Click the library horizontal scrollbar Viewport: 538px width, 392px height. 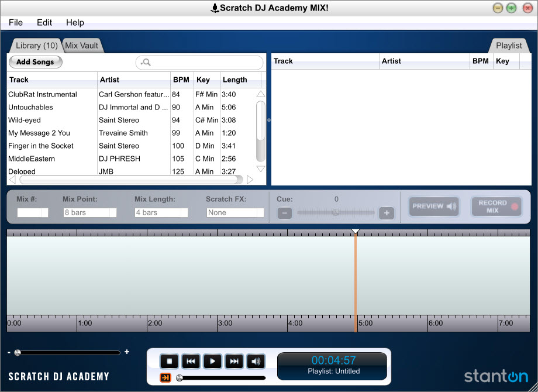pos(131,180)
